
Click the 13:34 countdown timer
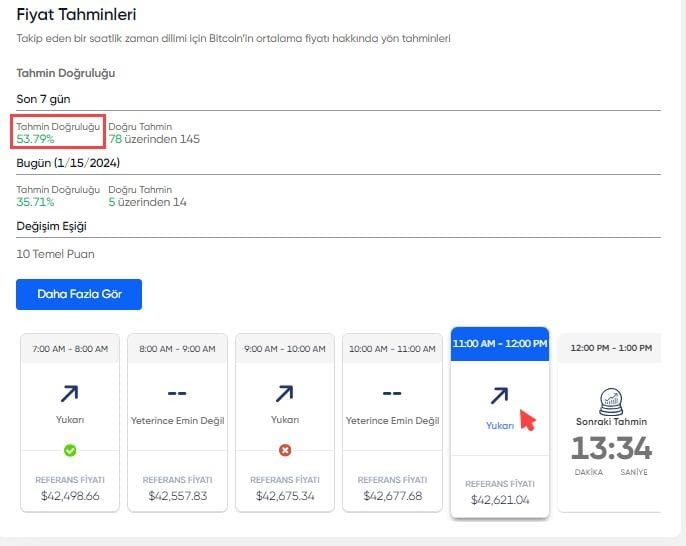[x=609, y=448]
